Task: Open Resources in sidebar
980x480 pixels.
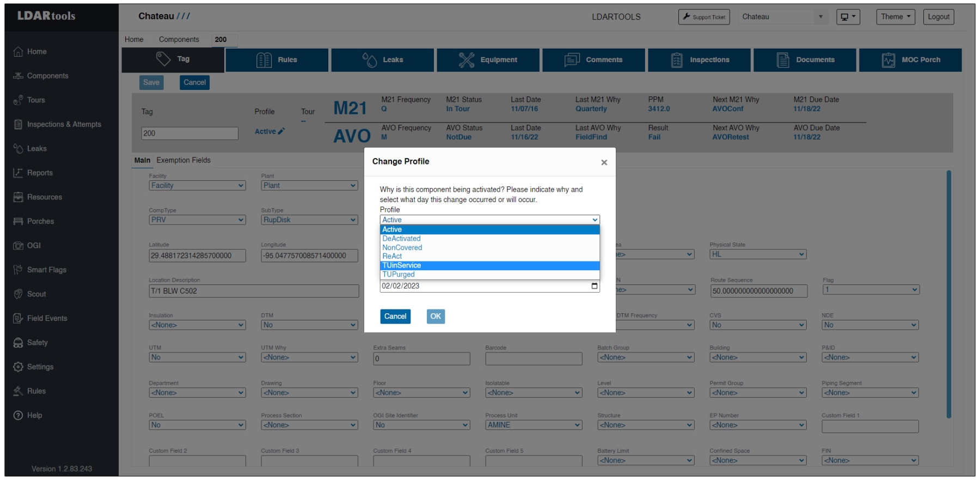Action: 38,197
